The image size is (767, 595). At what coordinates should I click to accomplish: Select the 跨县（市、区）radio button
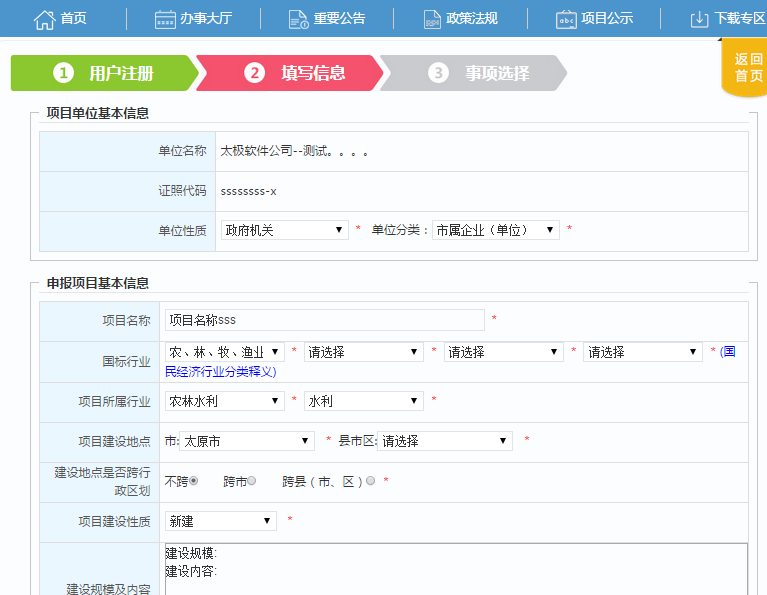coord(371,481)
